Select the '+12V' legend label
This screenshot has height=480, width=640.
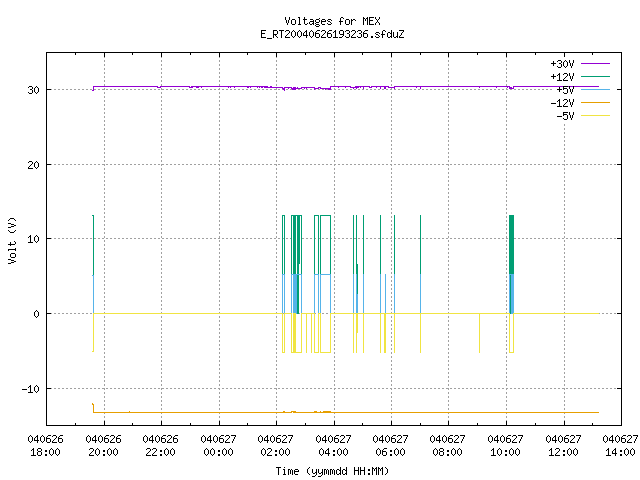(562, 77)
